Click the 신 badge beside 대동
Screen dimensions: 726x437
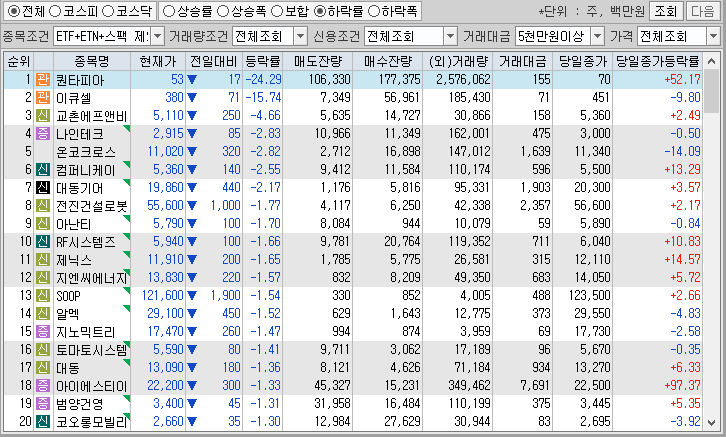pyautogui.click(x=43, y=368)
